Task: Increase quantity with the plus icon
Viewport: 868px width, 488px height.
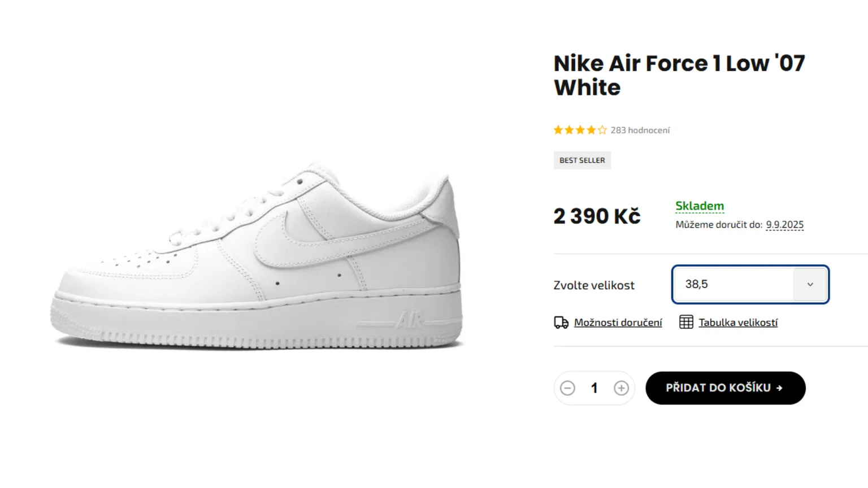Action: coord(621,388)
